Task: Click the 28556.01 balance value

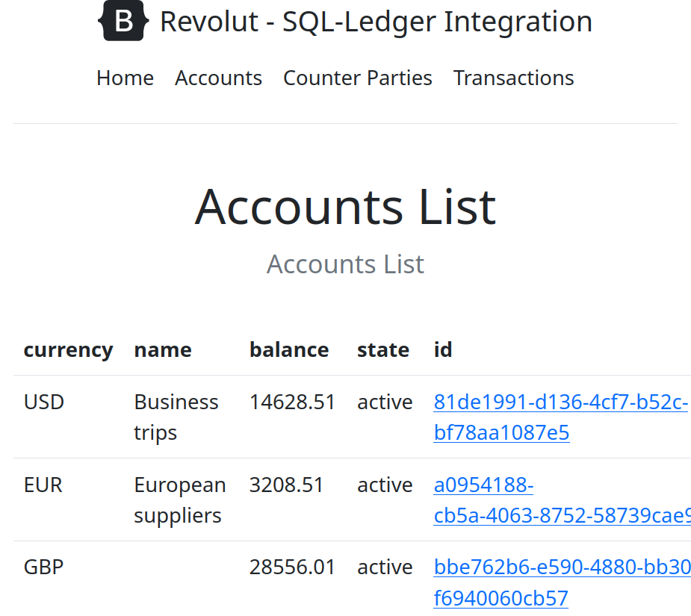Action: 292,567
